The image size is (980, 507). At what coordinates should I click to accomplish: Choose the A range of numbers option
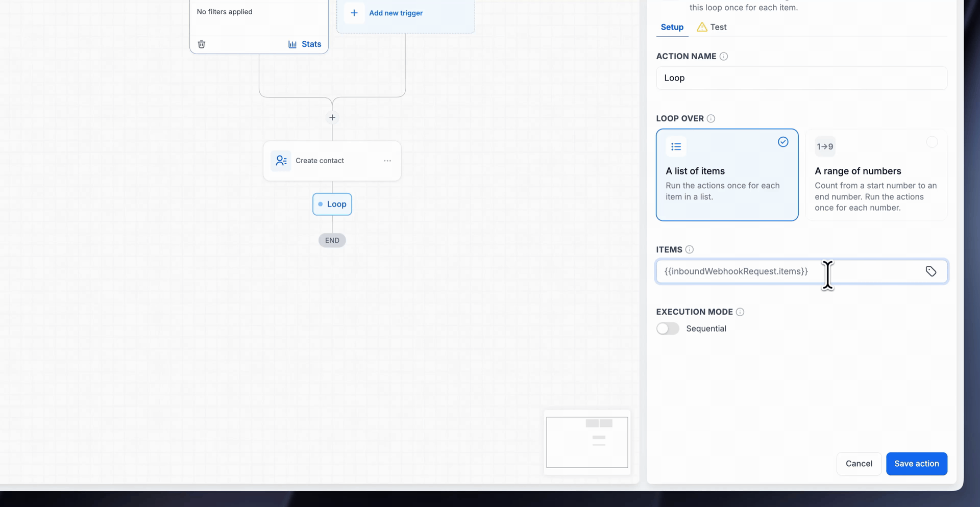(x=876, y=175)
